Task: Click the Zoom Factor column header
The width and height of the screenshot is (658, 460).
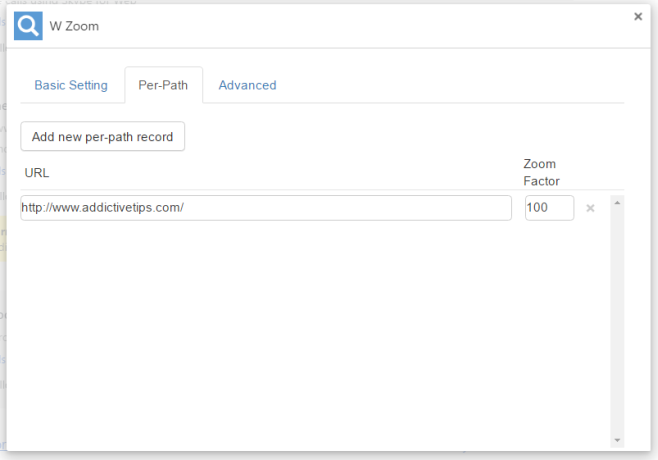Action: [x=541, y=172]
